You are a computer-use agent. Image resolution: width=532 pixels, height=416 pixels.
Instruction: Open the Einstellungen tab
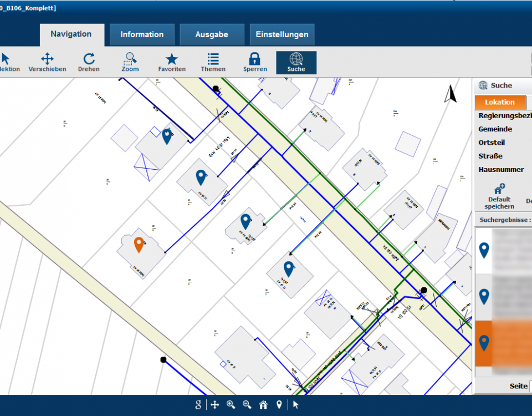point(282,34)
